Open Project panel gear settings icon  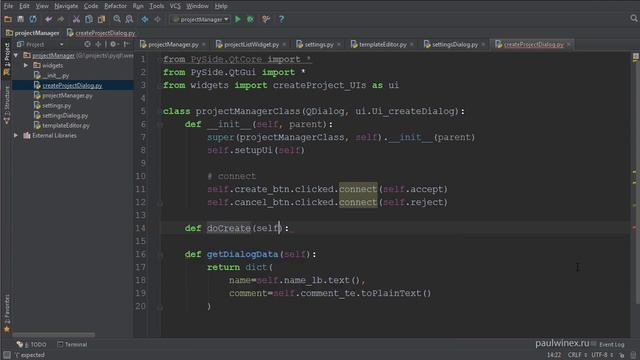113,44
